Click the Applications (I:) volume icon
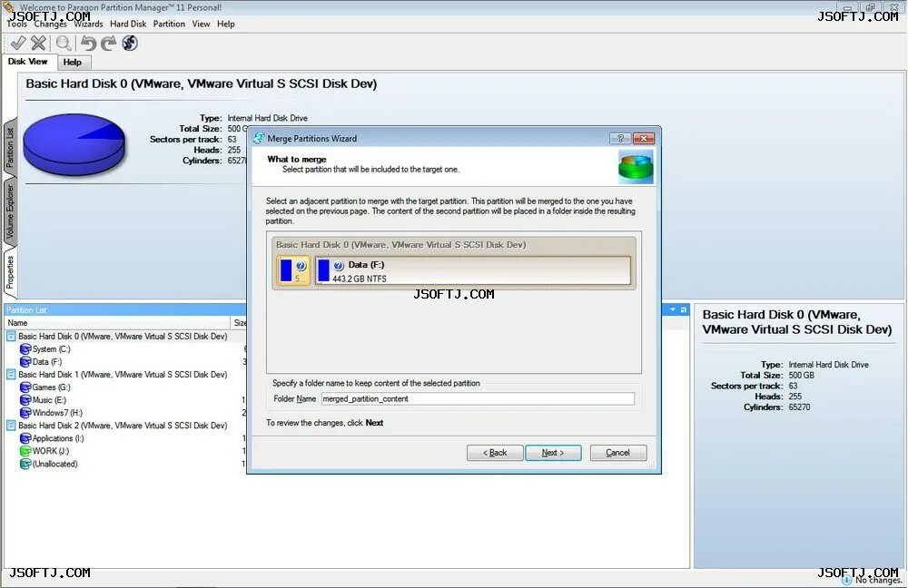Screen dimensions: 908x588 point(25,438)
